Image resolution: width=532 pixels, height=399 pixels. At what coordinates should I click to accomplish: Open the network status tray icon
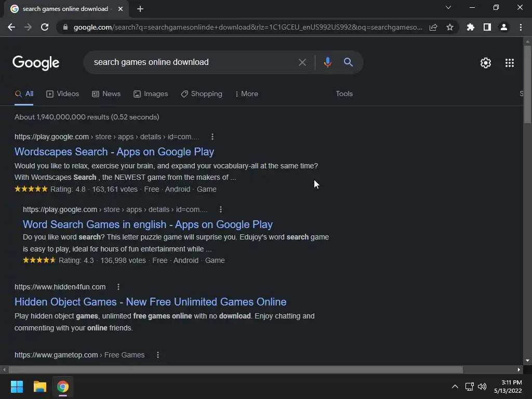click(x=470, y=387)
